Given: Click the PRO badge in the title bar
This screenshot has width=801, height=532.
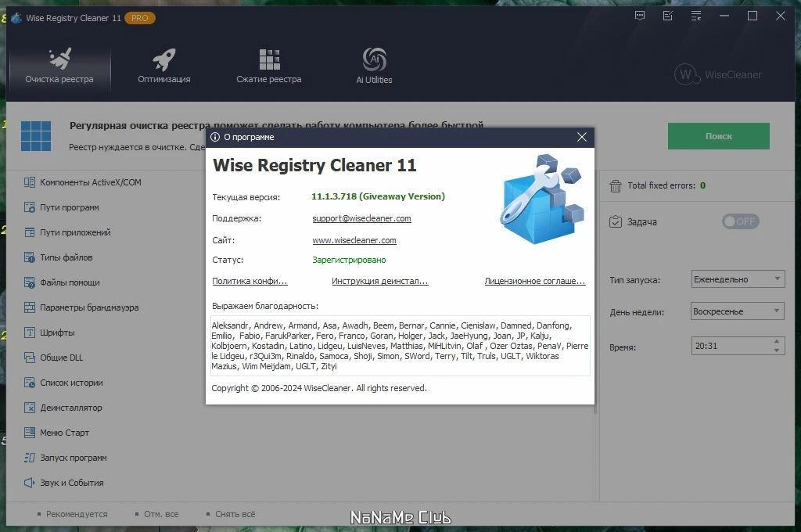Looking at the screenshot, I should (139, 18).
